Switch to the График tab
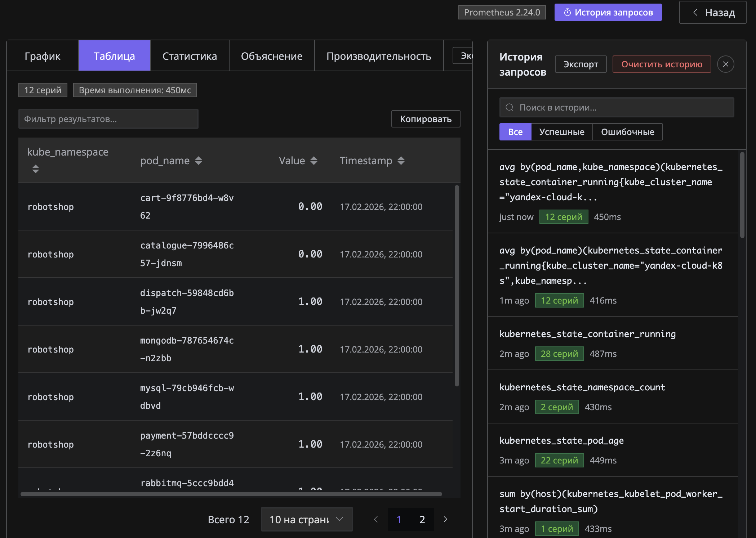 (43, 56)
